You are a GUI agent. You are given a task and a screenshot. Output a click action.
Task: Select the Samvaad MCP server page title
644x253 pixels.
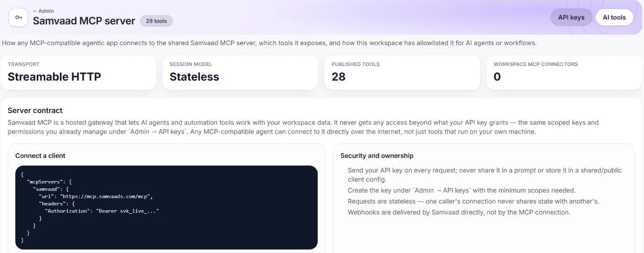point(84,21)
